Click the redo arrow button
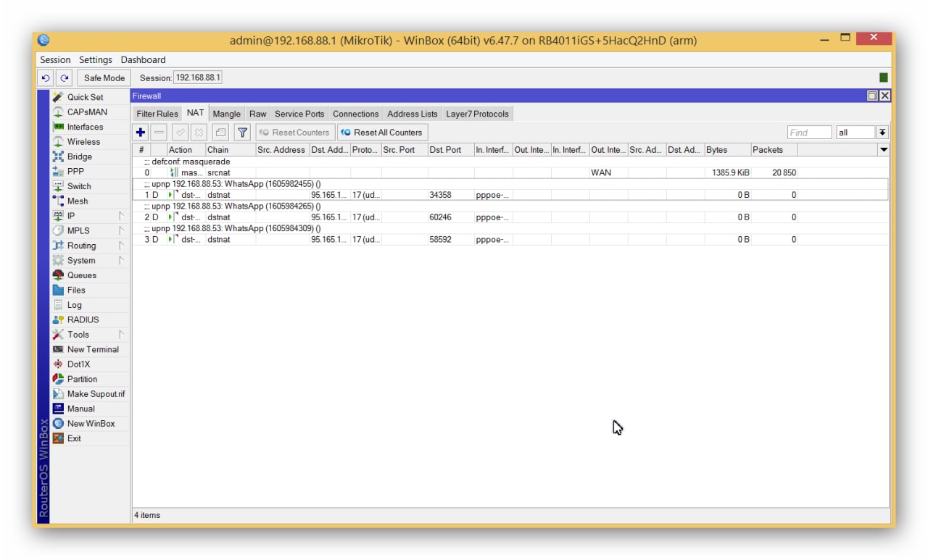The width and height of the screenshot is (928, 560). (65, 78)
